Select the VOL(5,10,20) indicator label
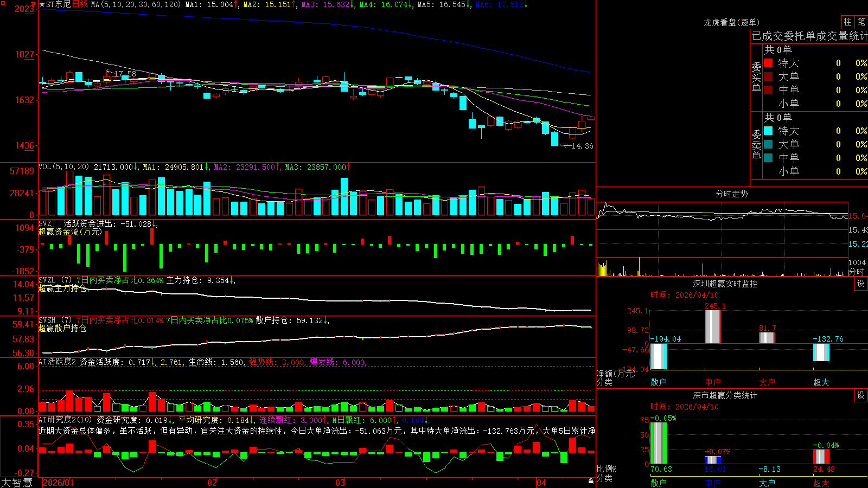868x488 pixels. click(63, 167)
